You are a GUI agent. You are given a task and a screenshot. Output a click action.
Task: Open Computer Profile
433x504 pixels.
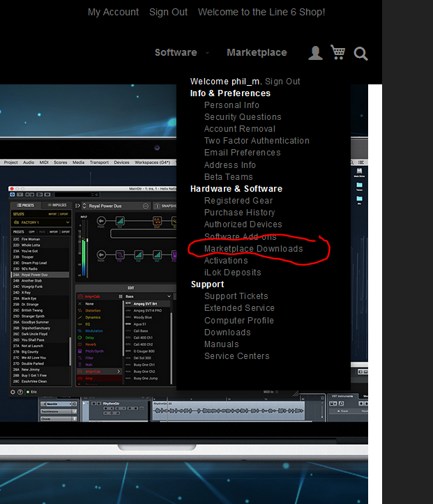click(239, 321)
